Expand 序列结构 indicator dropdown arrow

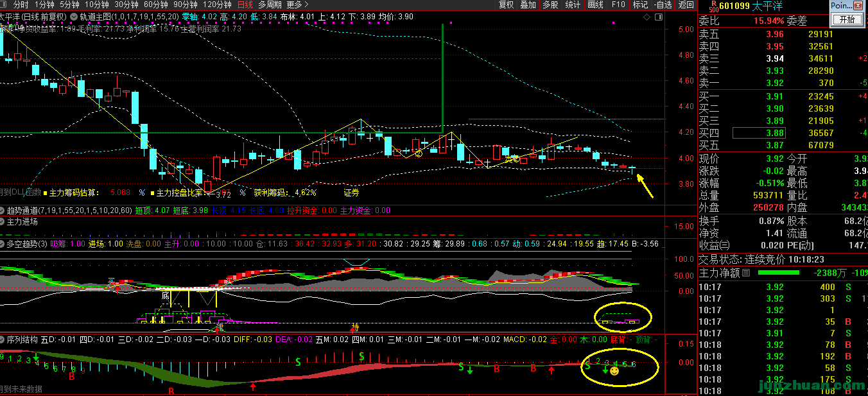(3, 338)
